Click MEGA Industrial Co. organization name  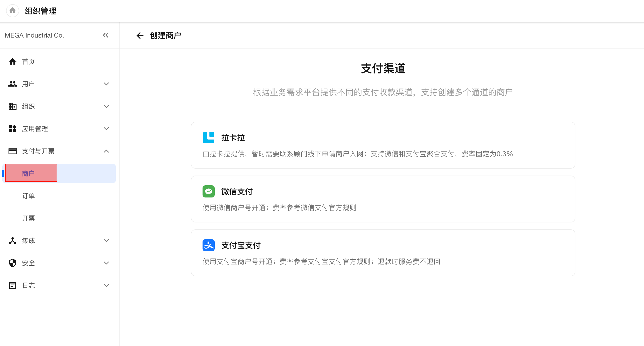[x=34, y=35]
